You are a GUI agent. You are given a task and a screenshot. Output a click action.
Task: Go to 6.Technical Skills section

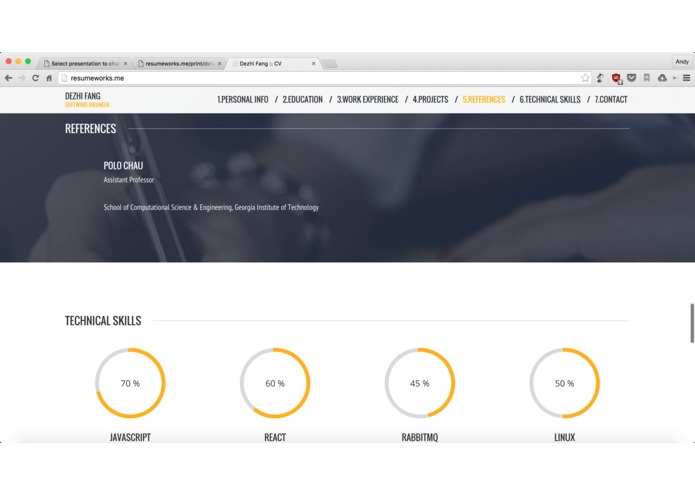click(550, 100)
